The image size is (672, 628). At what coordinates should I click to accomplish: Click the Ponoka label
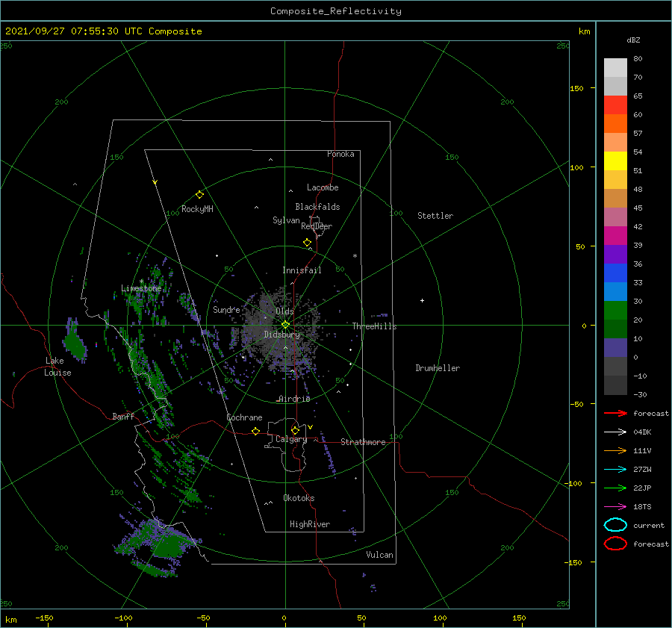tap(340, 154)
